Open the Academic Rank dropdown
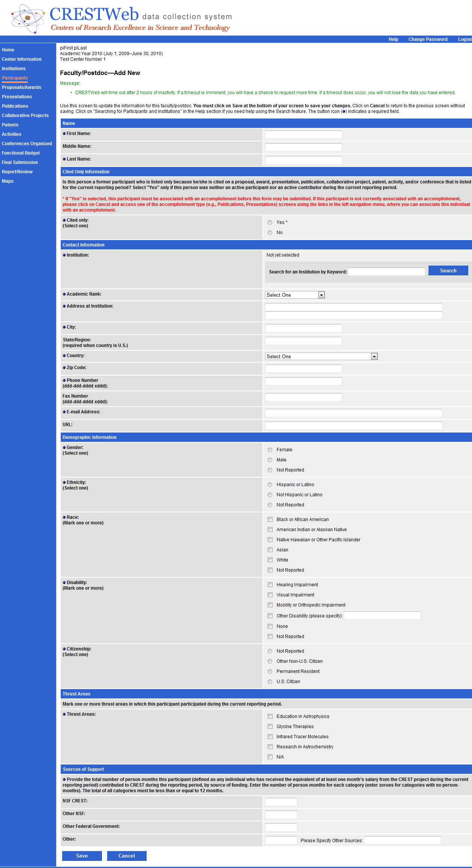The image size is (472, 868). tap(295, 295)
